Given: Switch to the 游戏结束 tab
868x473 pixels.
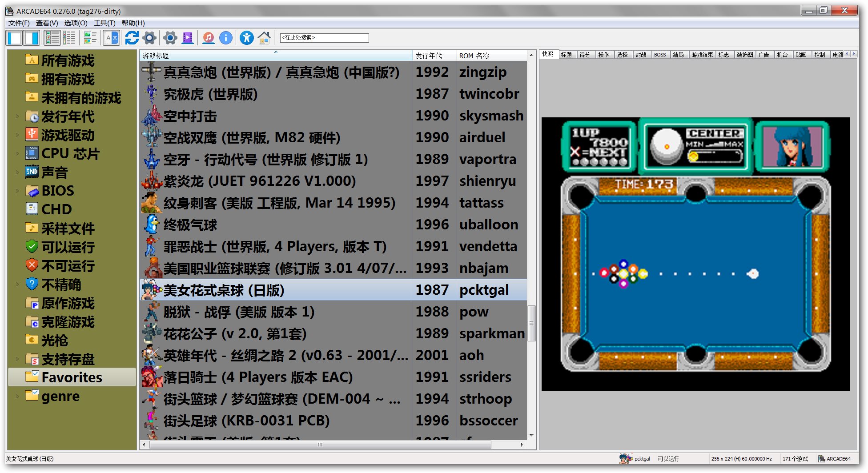Looking at the screenshot, I should pos(702,55).
